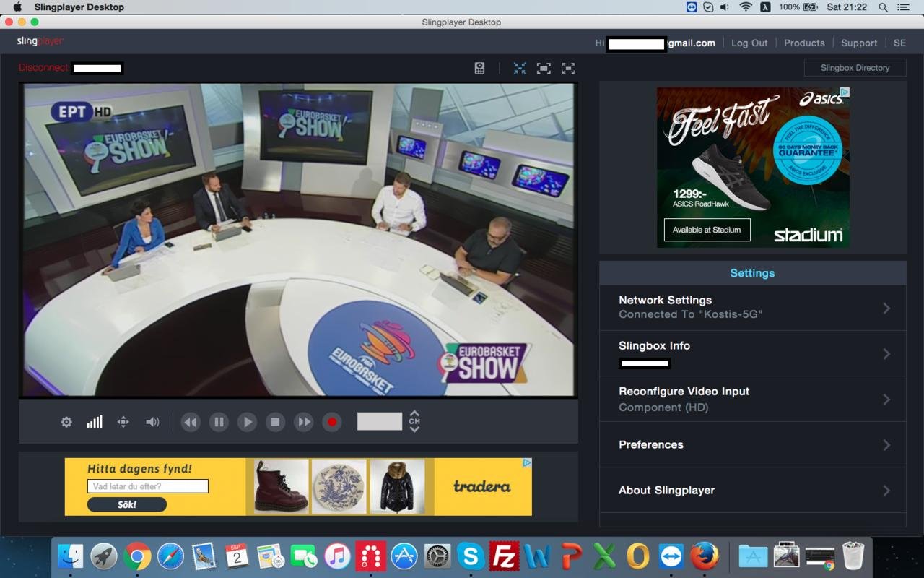Go to previous channel with CH down arrow
Screen dimensions: 924x578
coord(414,429)
